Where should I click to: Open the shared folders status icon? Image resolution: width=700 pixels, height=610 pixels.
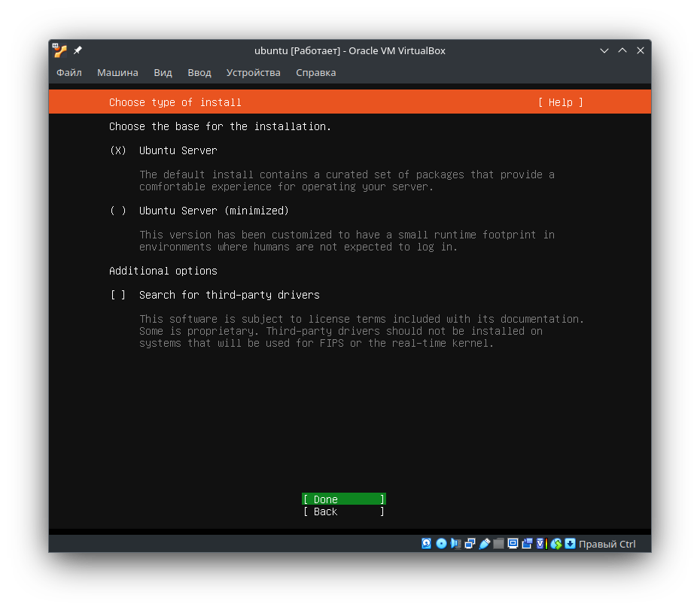coord(499,543)
